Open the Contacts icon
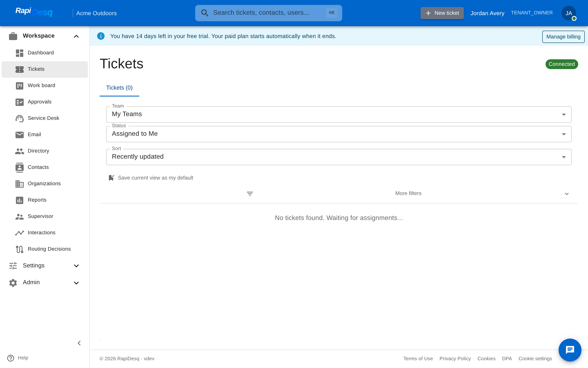This screenshot has width=588, height=368. click(x=19, y=167)
